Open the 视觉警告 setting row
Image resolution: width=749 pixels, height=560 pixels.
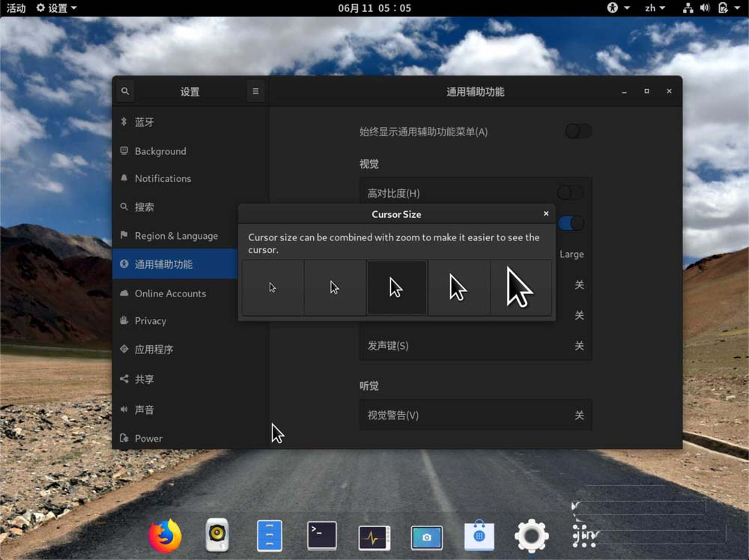pyautogui.click(x=476, y=416)
